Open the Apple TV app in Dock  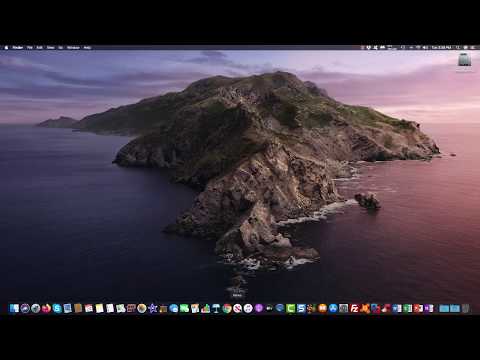(x=269, y=308)
